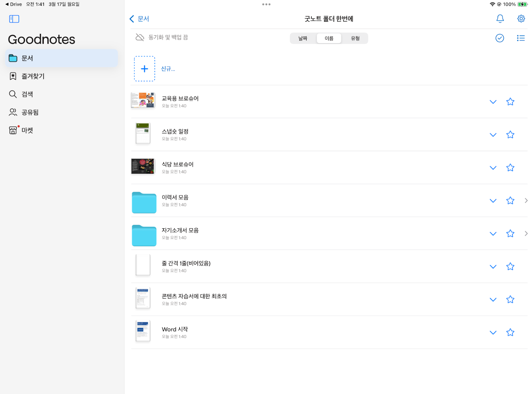Favorite 콘텐츠 자습서에 대한 최초의 with star
This screenshot has width=532, height=394.
pyautogui.click(x=510, y=299)
